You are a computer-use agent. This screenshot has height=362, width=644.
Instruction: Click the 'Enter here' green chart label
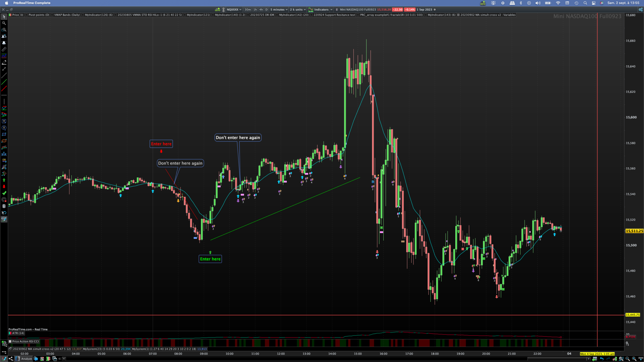(210, 259)
